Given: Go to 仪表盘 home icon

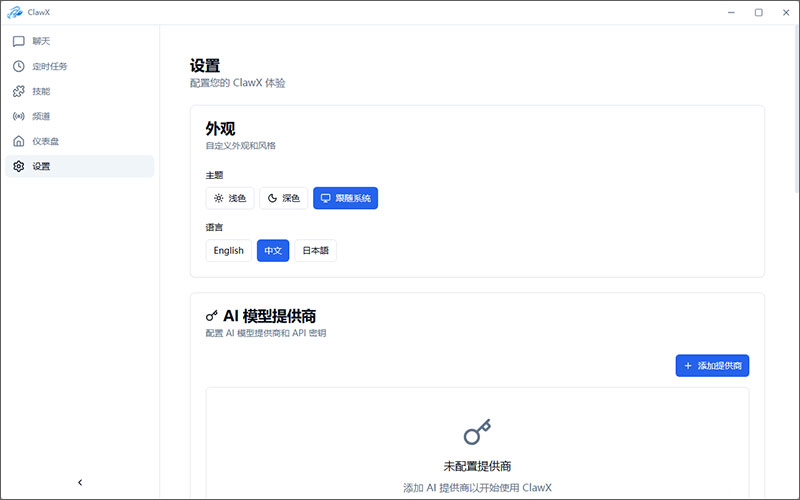Looking at the screenshot, I should [x=19, y=141].
